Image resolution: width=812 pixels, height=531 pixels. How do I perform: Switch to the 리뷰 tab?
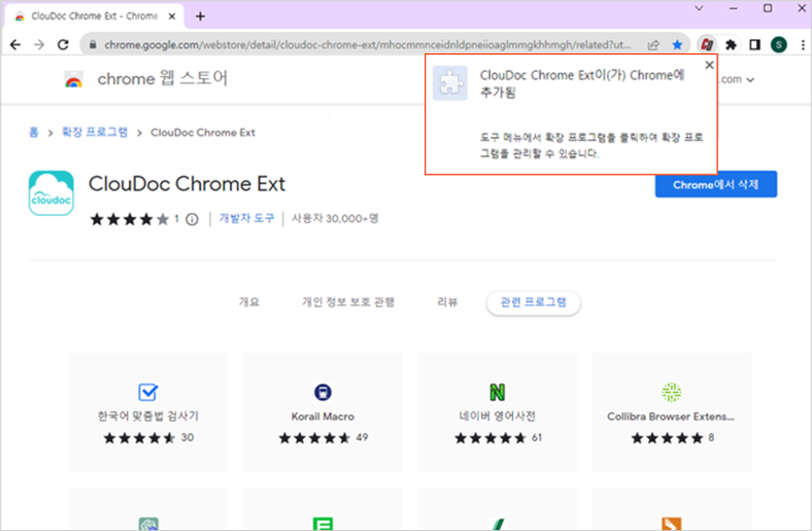448,302
